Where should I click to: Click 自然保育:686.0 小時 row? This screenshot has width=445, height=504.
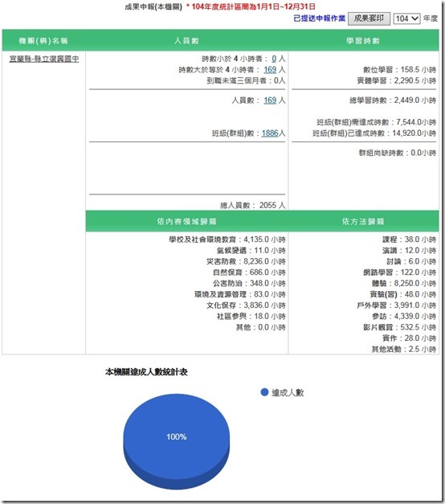249,272
